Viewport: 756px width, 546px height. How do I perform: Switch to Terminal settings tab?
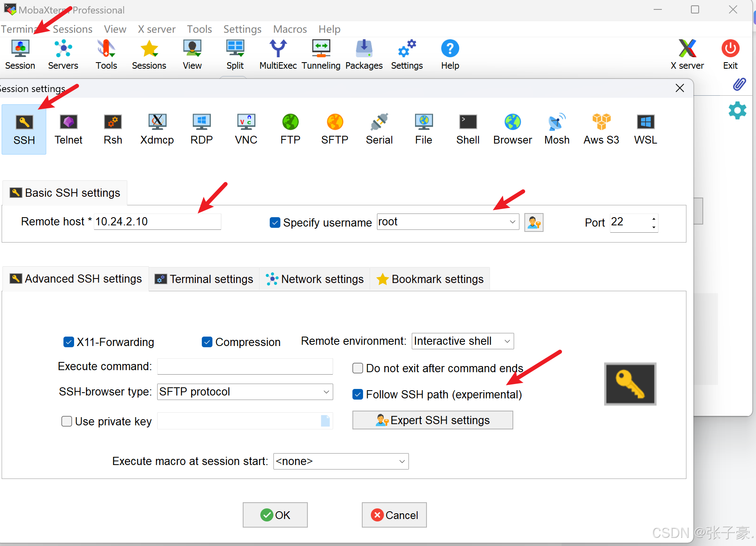204,279
